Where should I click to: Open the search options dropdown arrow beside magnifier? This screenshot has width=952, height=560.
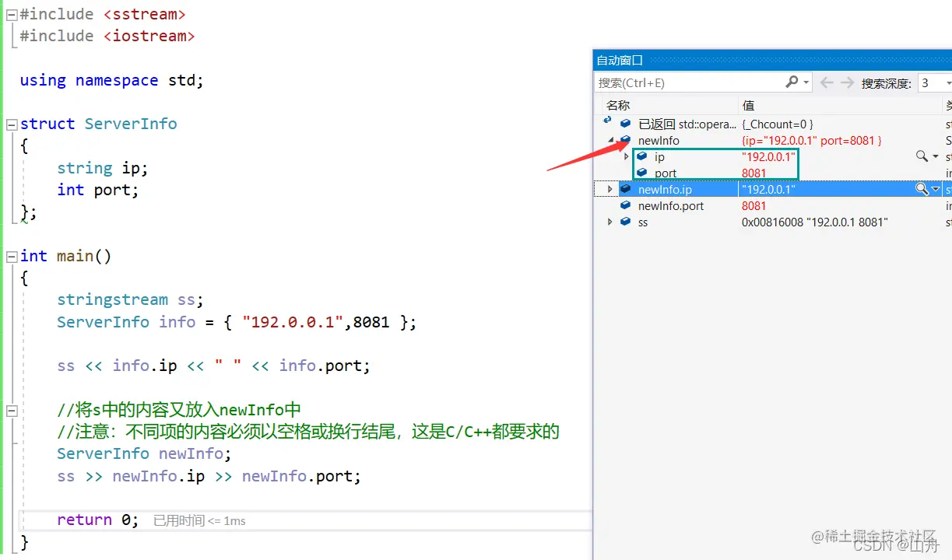806,82
